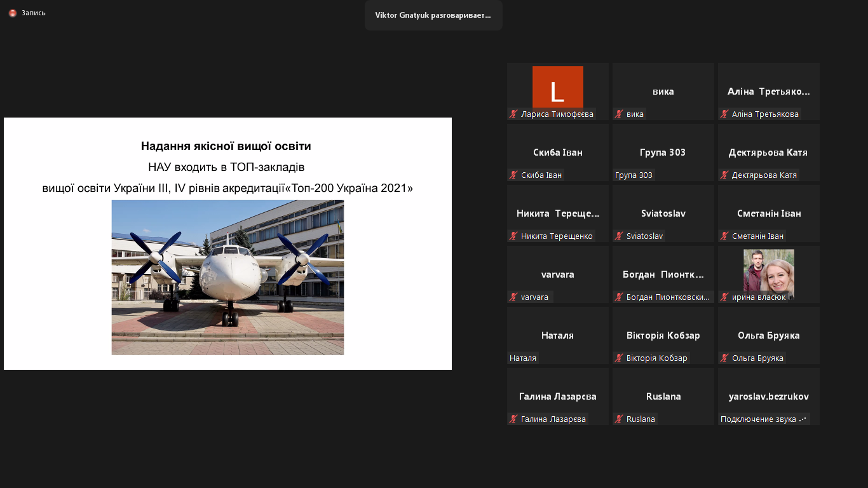Click muted mic icon next to Скиба Іван
868x488 pixels.
click(513, 175)
